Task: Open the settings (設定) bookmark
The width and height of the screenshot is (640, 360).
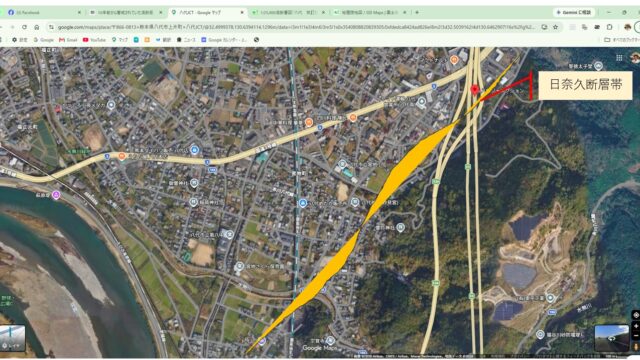Action: 20,40
